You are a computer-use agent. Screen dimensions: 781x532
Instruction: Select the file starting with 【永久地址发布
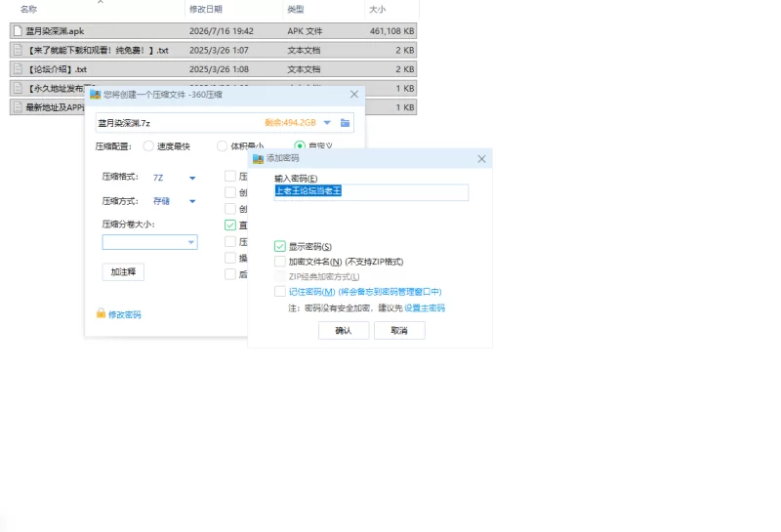[x=213, y=88]
